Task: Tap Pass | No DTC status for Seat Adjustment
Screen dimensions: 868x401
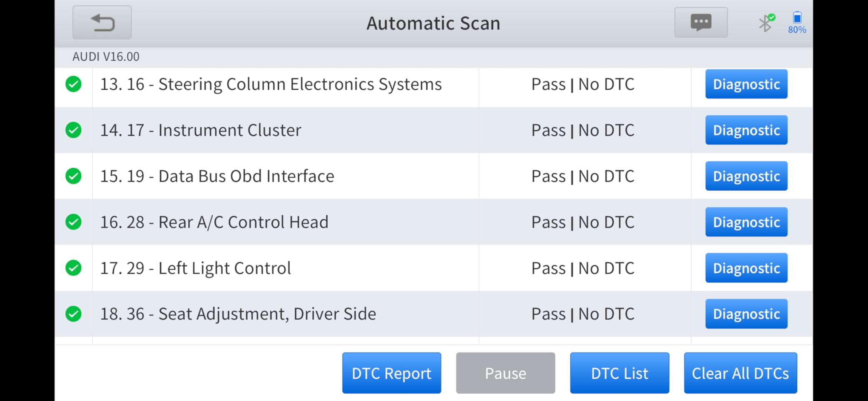Action: coord(583,314)
